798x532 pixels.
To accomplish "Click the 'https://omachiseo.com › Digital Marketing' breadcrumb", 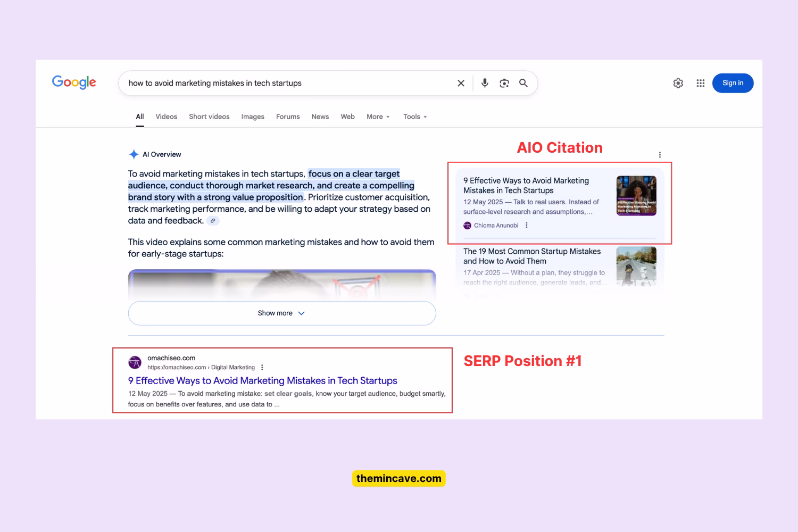I will pos(201,368).
